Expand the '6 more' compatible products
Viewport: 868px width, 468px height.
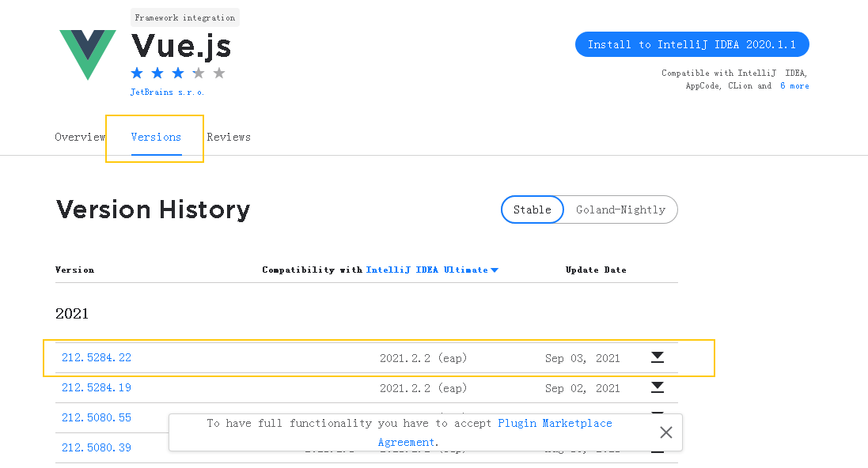click(794, 85)
